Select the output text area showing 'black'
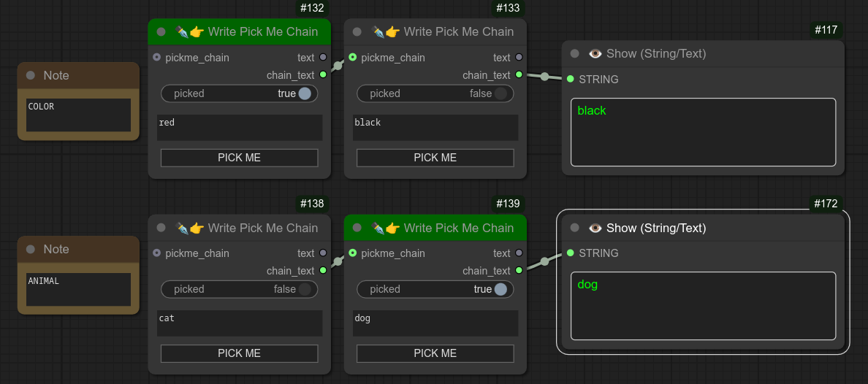Viewport: 868px width, 384px height. coord(702,132)
